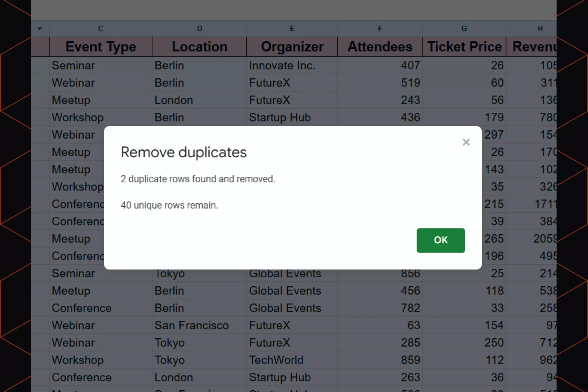This screenshot has width=588, height=392.
Task: Select column C header
Action: pos(100,28)
